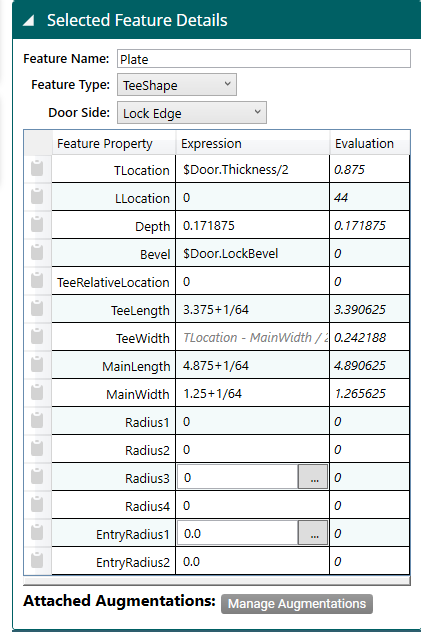
Task: Select the EntryRadius2 expression cell
Action: 252,561
